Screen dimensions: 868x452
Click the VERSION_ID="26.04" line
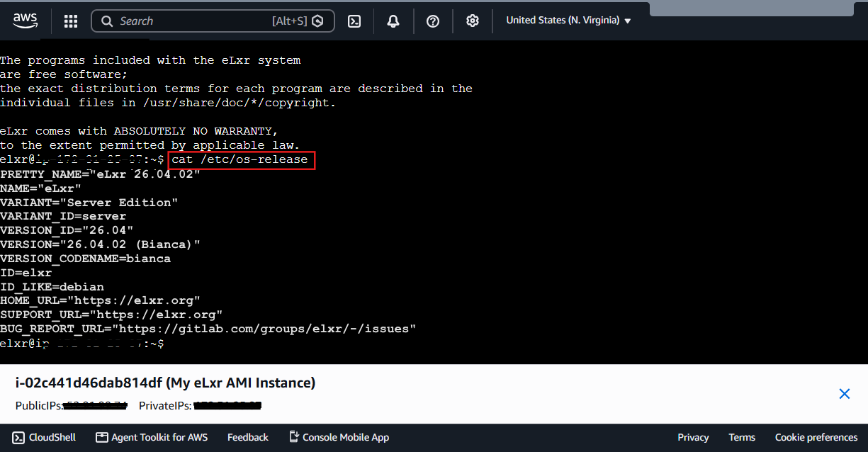[67, 230]
